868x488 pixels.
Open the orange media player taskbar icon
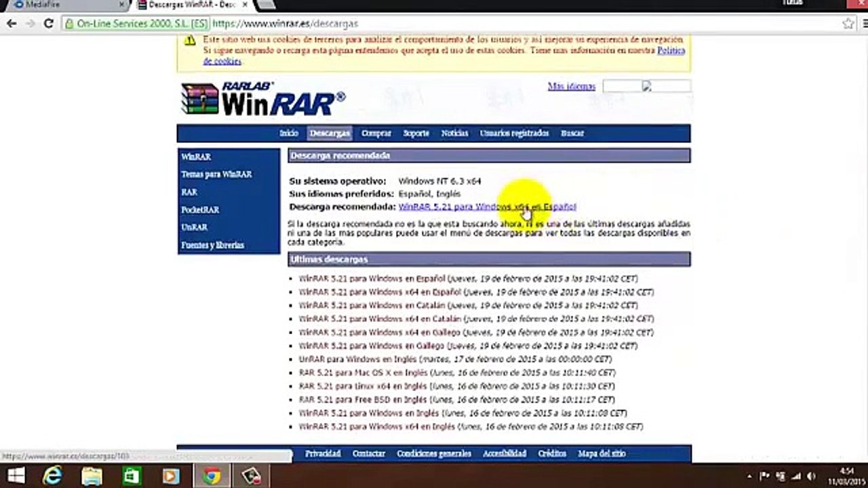coord(170,476)
